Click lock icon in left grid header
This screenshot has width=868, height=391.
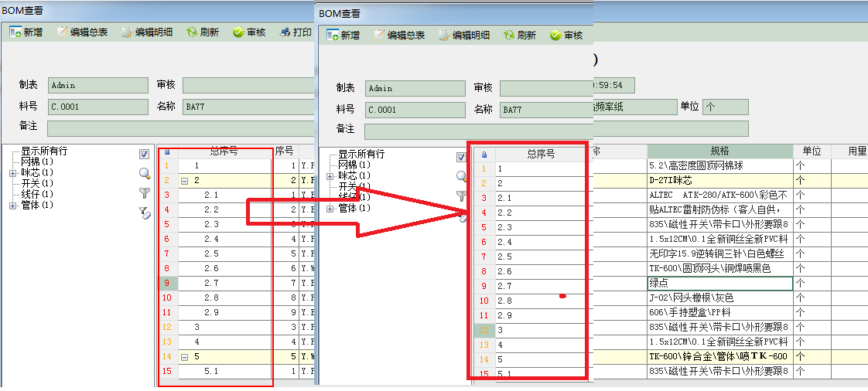pyautogui.click(x=168, y=151)
